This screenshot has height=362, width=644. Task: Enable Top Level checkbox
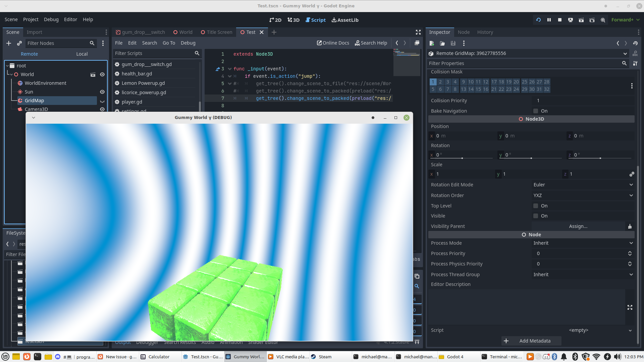(535, 206)
